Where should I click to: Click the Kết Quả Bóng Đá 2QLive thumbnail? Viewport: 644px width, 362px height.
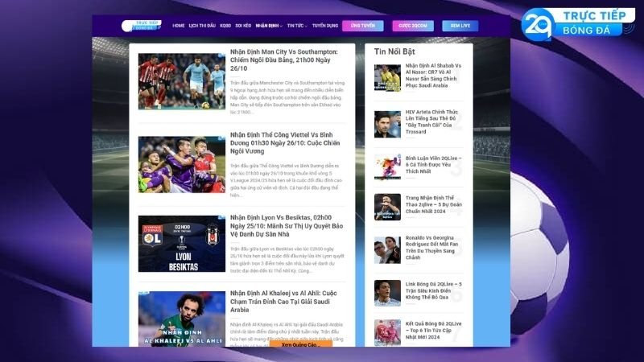(387, 332)
